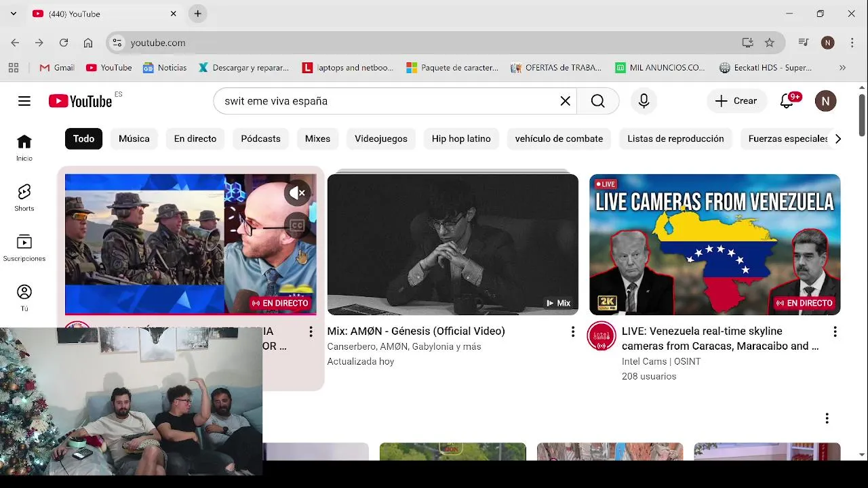Open the media control icon in Chrome toolbar
This screenshot has width=868, height=488.
point(804,43)
